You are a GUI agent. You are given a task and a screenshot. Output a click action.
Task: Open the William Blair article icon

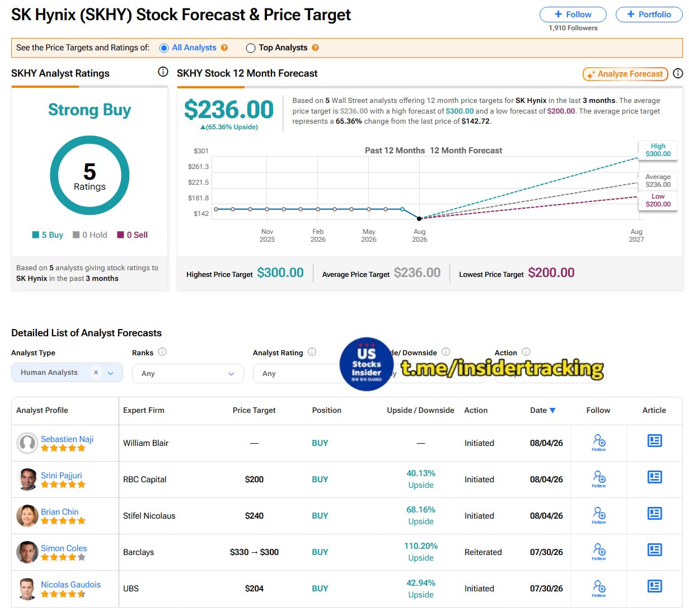click(654, 441)
